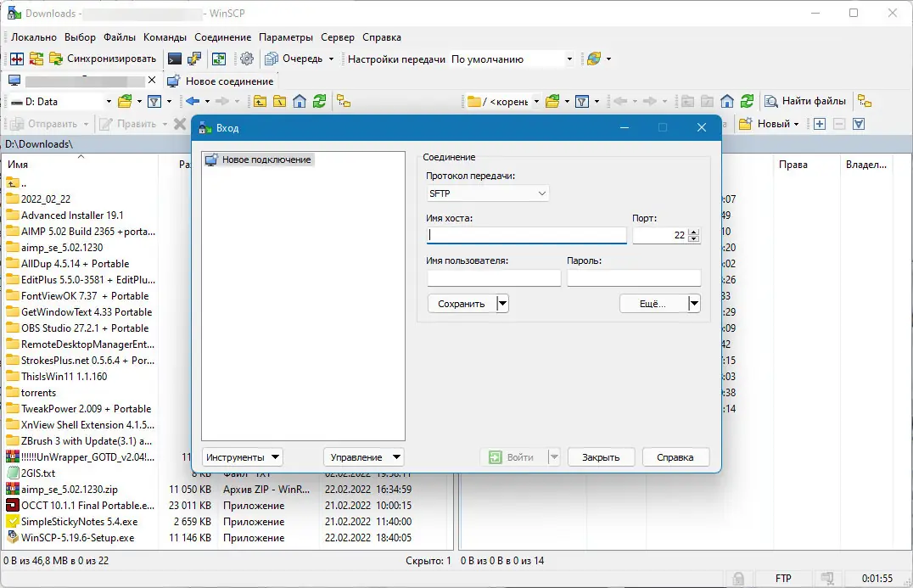Go to local home directory icon

pyautogui.click(x=300, y=101)
